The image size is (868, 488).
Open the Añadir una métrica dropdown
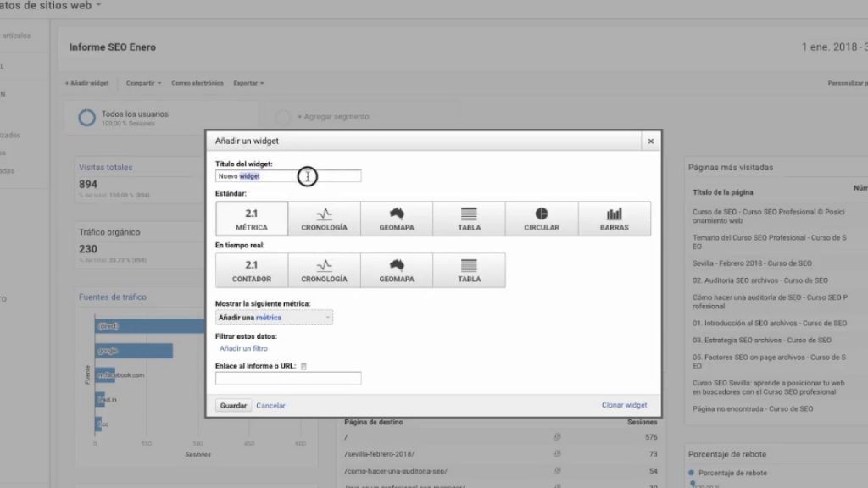click(x=274, y=318)
